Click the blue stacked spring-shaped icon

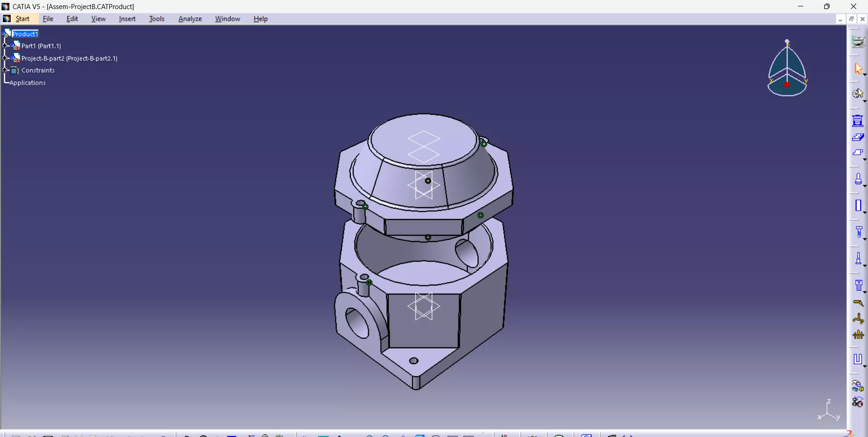point(858,121)
